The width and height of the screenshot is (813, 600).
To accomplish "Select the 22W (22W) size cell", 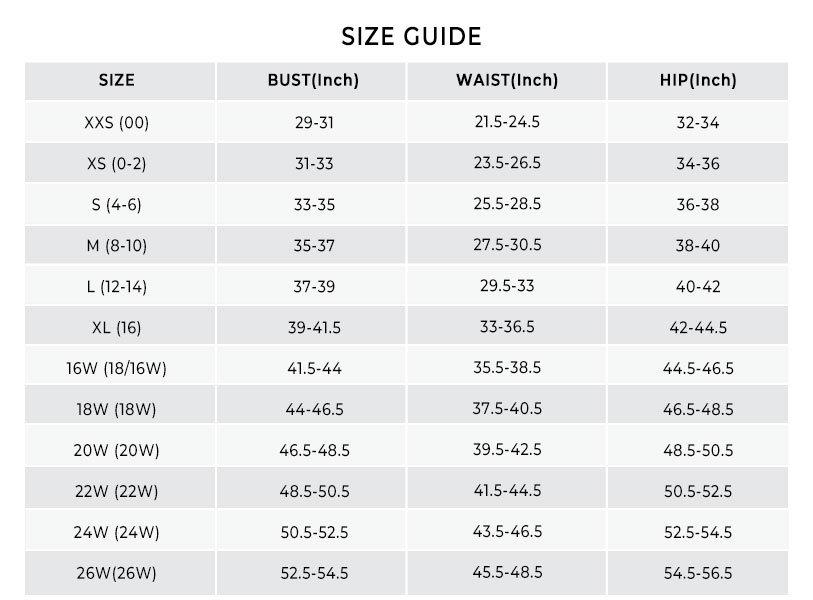I will (x=117, y=492).
